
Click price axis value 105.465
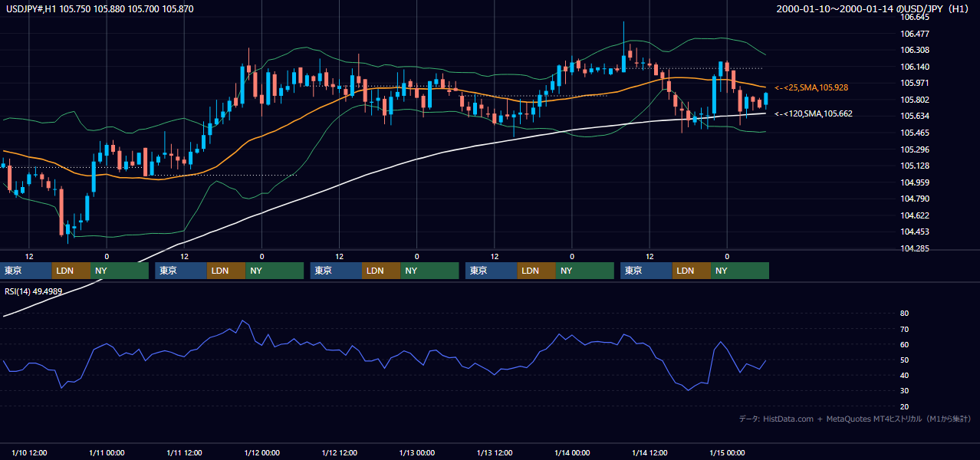916,133
